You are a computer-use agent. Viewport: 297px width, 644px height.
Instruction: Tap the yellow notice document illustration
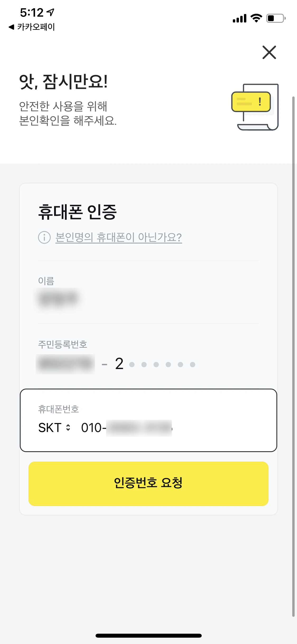(255, 107)
